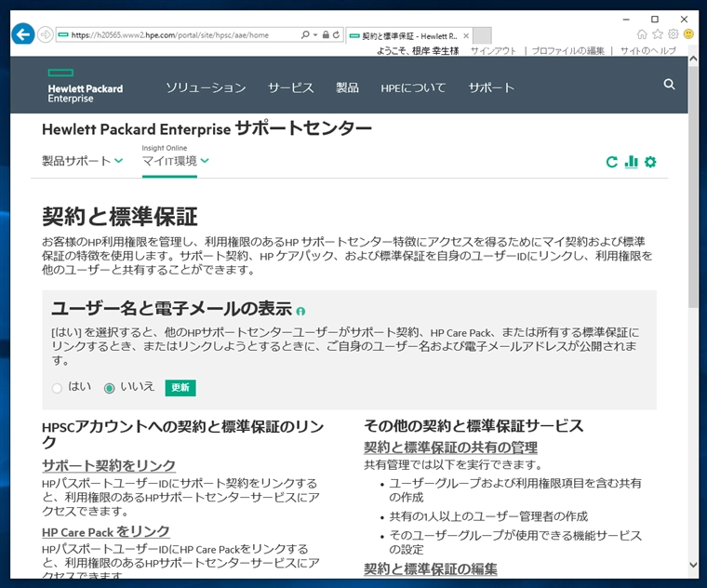Click the scrollbar up arrow

693,60
